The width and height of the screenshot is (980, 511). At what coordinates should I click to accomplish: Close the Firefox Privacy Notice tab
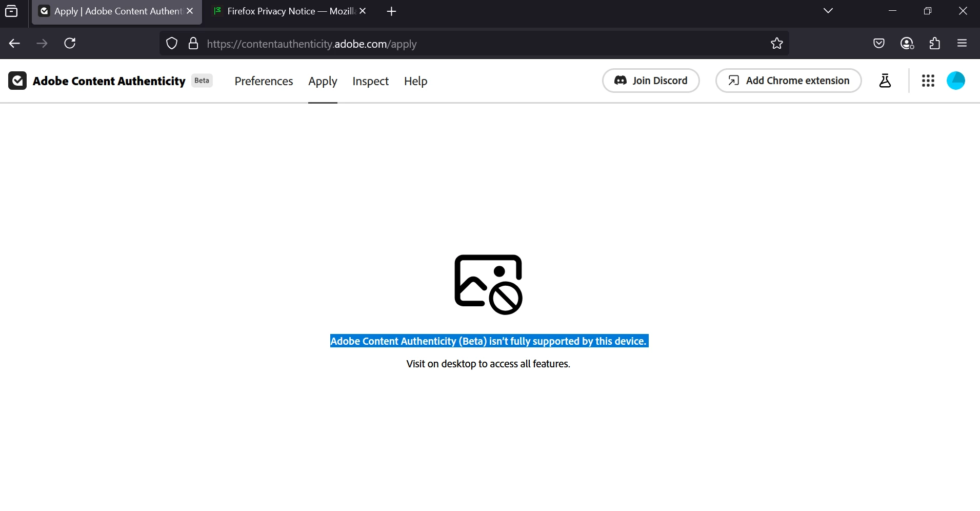pyautogui.click(x=363, y=11)
